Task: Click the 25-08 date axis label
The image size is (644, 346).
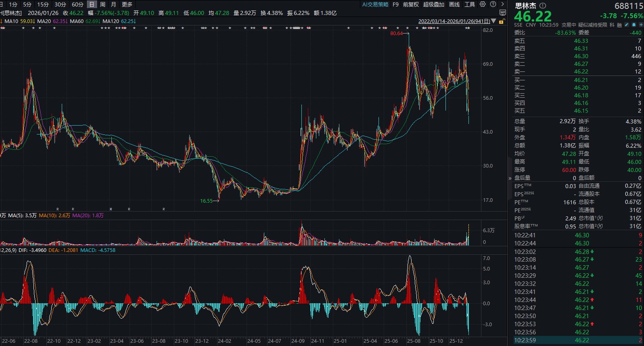Action: (414, 341)
